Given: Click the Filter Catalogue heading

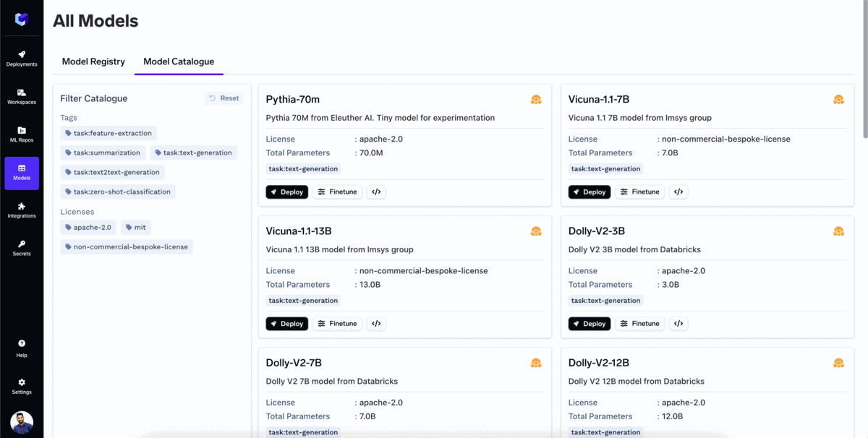Looking at the screenshot, I should click(94, 98).
